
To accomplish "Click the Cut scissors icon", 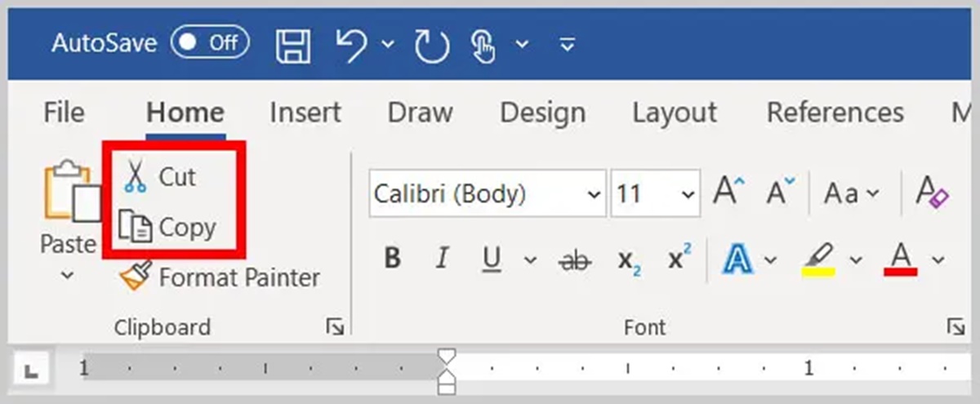I will (135, 176).
